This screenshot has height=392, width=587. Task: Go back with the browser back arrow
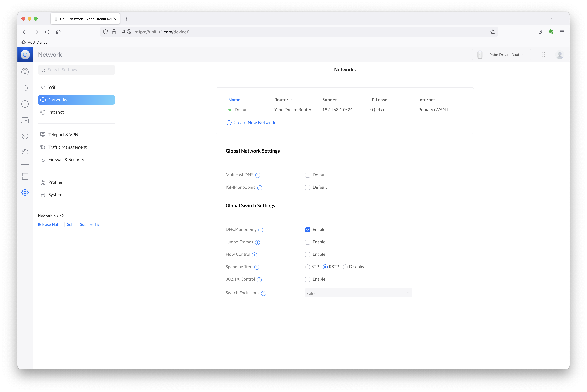[x=25, y=32]
